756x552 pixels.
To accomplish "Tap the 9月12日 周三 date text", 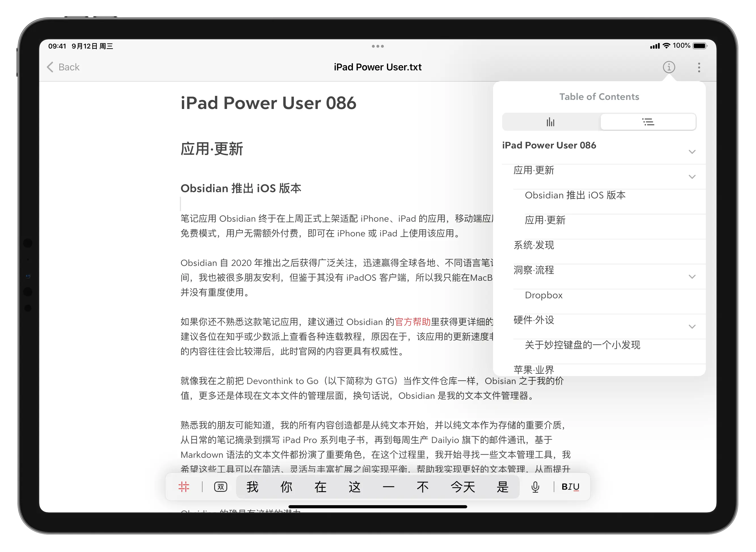I will (x=92, y=46).
